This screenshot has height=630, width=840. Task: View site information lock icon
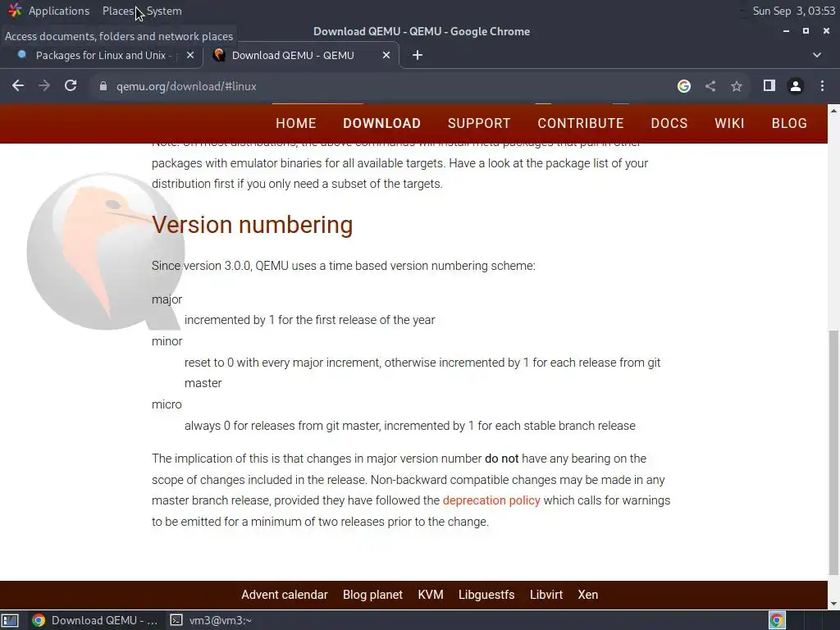click(103, 86)
